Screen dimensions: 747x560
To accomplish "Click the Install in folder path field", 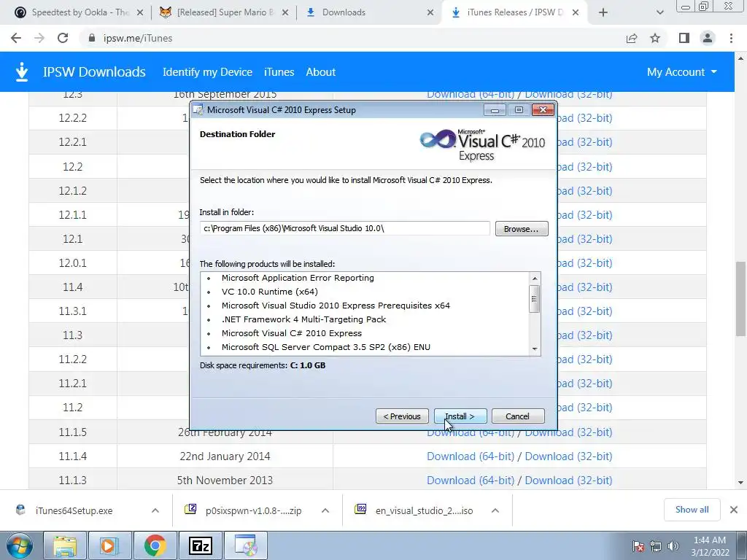I will coord(345,228).
